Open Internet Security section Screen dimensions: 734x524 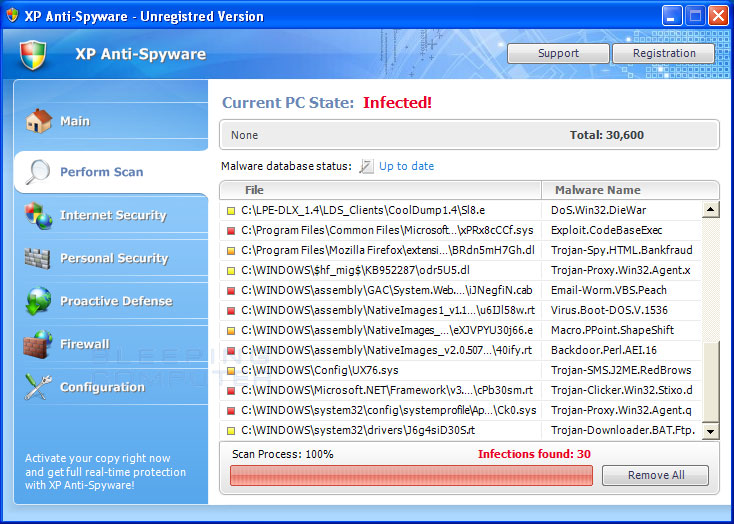tap(113, 215)
